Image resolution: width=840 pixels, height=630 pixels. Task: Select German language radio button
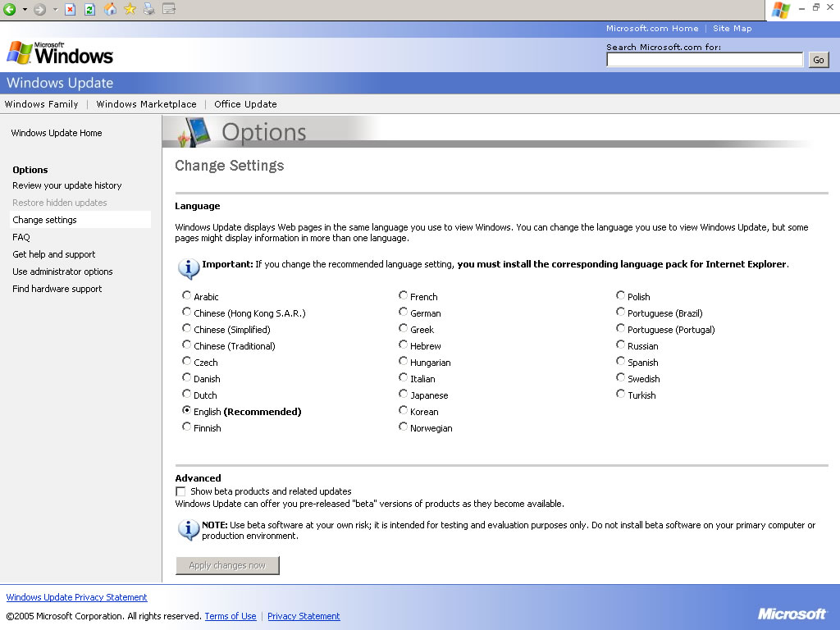pyautogui.click(x=403, y=312)
